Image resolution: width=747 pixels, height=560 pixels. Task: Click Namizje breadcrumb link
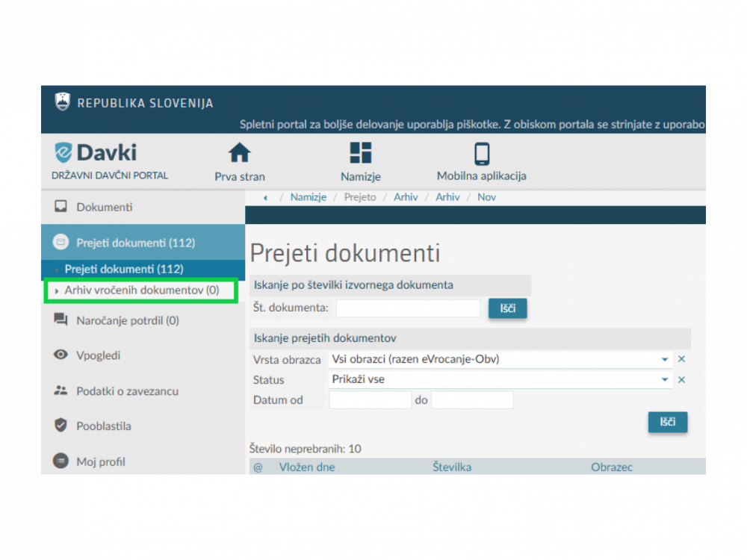(x=309, y=197)
